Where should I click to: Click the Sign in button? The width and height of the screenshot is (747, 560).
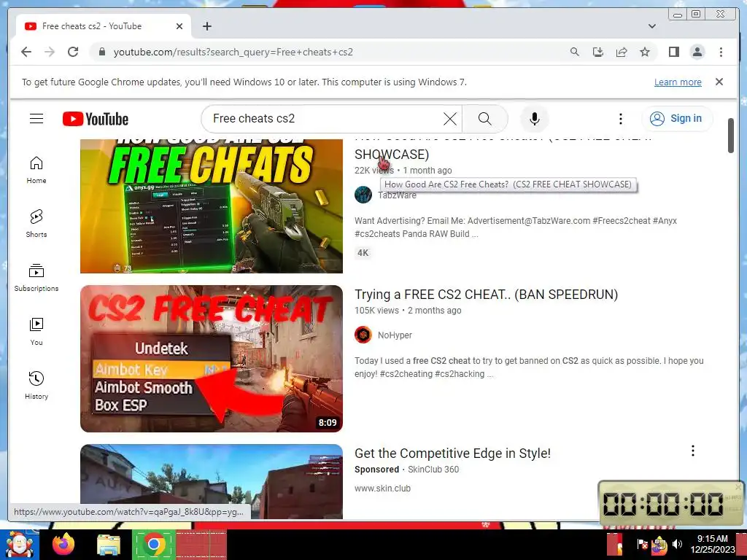click(x=677, y=119)
